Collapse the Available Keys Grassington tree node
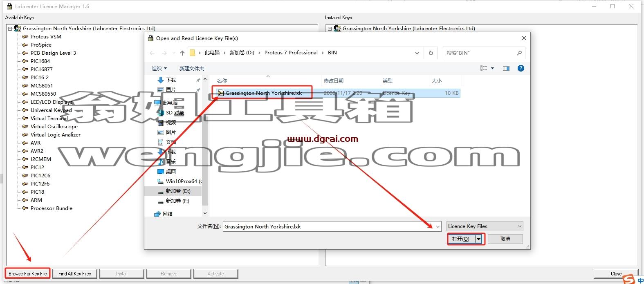This screenshot has width=644, height=284. [x=10, y=29]
